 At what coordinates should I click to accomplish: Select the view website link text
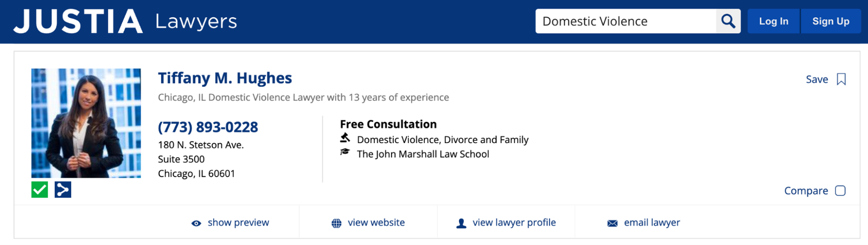376,223
